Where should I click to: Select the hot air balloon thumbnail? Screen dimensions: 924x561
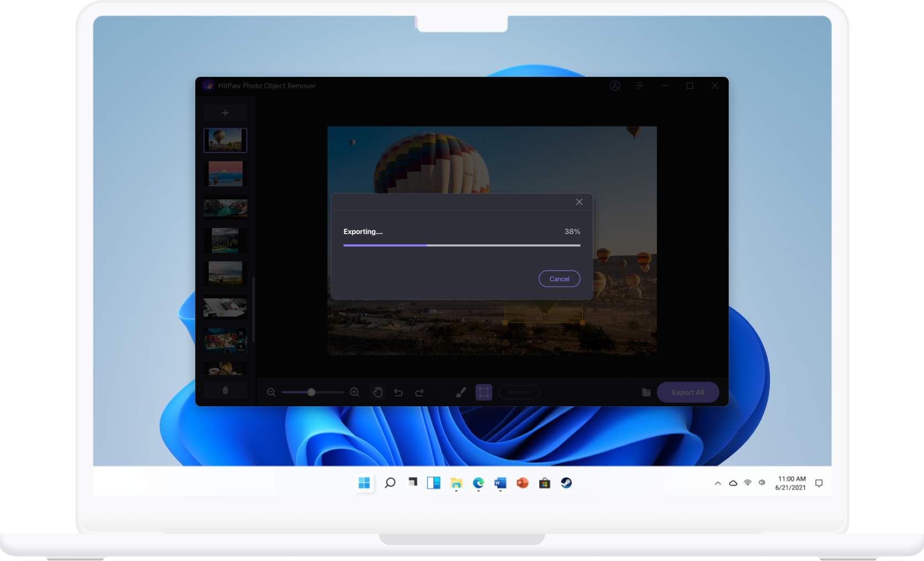click(225, 140)
